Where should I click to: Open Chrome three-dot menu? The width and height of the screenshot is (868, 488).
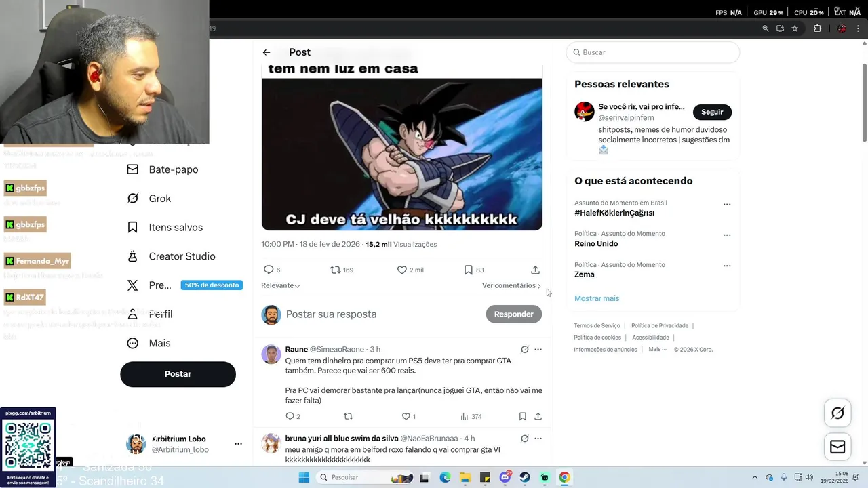pyautogui.click(x=858, y=28)
